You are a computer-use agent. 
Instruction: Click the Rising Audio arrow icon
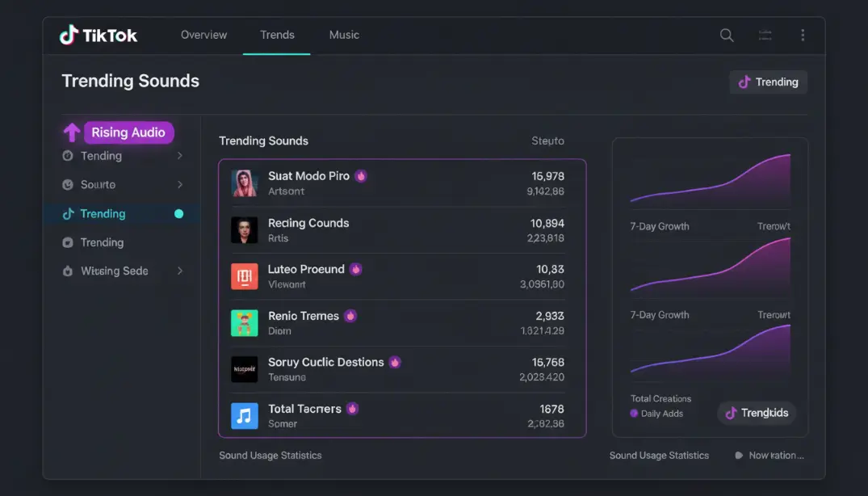coord(72,132)
